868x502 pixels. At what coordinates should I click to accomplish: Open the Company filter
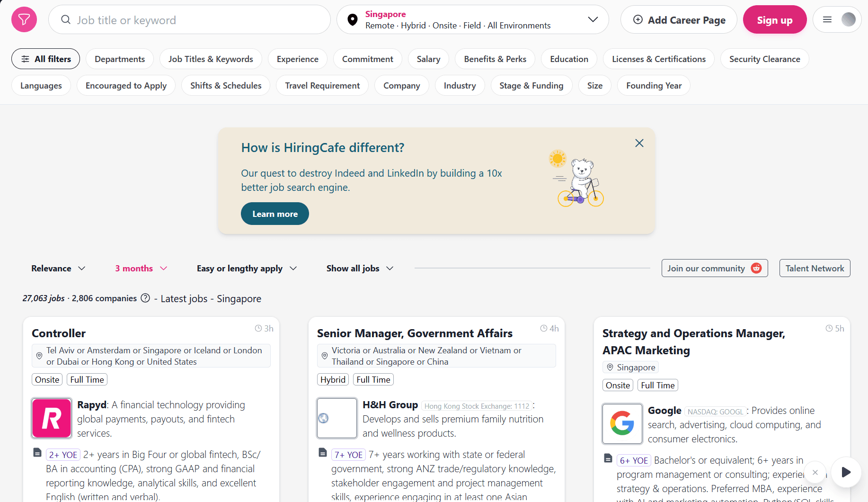[402, 85]
